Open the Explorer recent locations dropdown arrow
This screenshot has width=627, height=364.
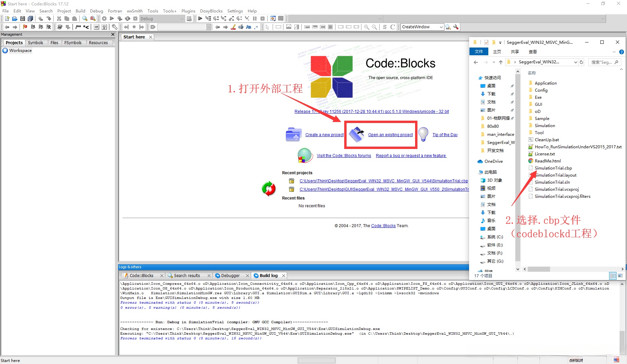coord(494,62)
